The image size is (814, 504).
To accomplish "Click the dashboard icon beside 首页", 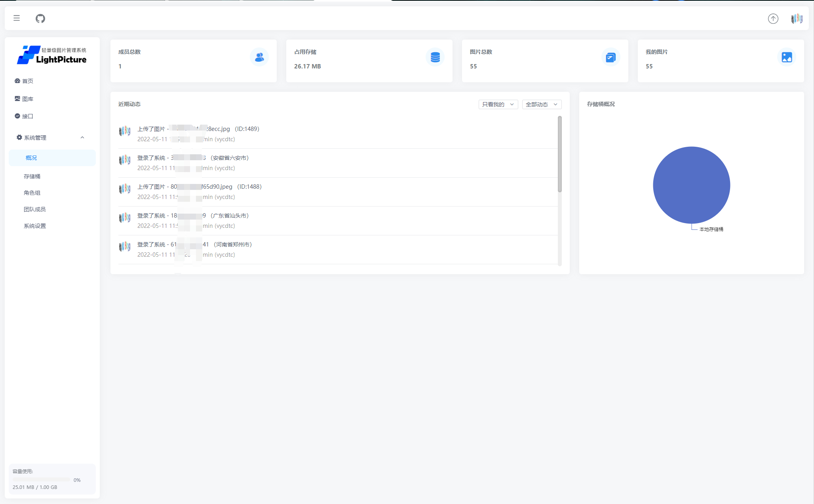I will point(17,81).
